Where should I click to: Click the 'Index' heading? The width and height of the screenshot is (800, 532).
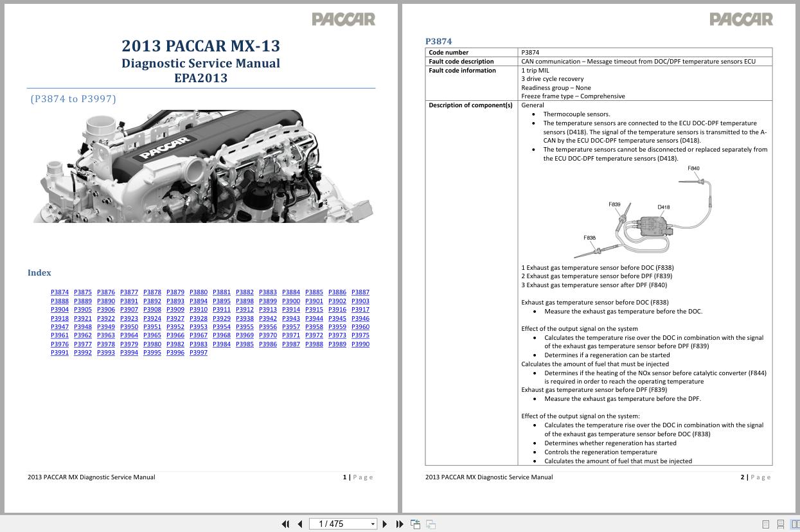click(x=39, y=272)
